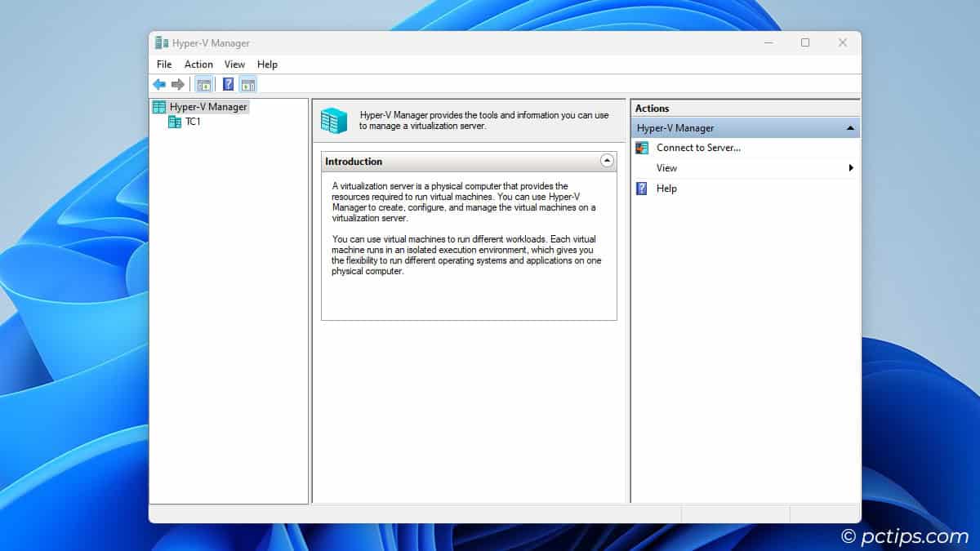980x551 pixels.
Task: Click the Connect to Server icon in Actions pane
Action: (x=642, y=148)
